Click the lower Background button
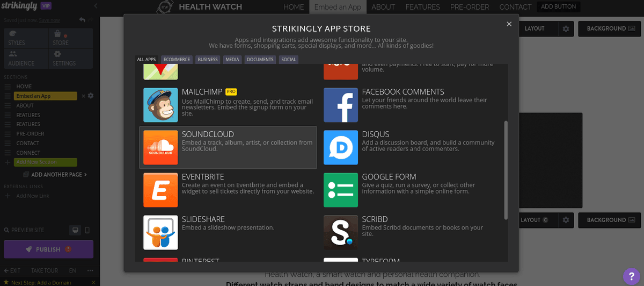The width and height of the screenshot is (644, 286). point(610,220)
